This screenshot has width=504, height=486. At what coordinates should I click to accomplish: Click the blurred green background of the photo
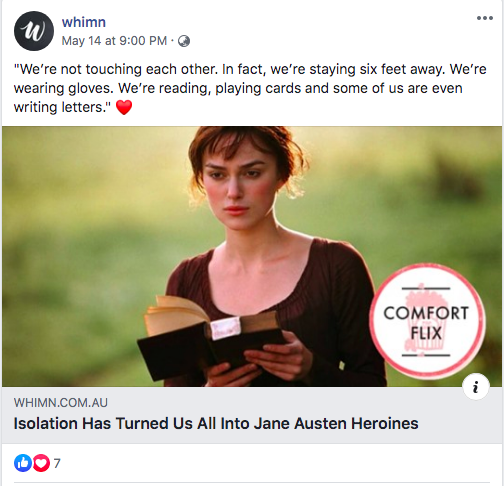[x=83, y=233]
